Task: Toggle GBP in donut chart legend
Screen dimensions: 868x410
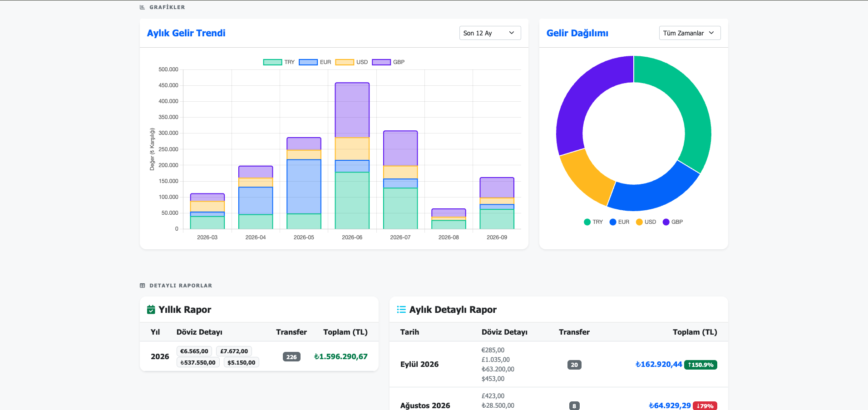Action: (x=673, y=222)
